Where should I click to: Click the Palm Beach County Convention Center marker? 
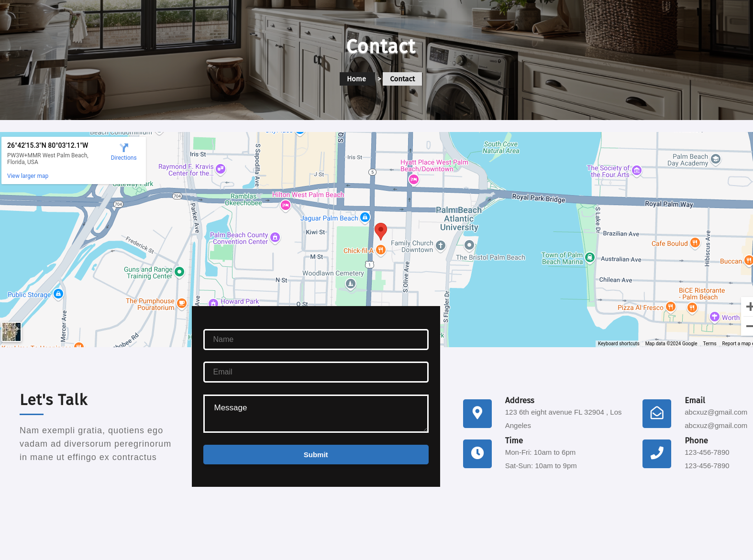point(275,237)
